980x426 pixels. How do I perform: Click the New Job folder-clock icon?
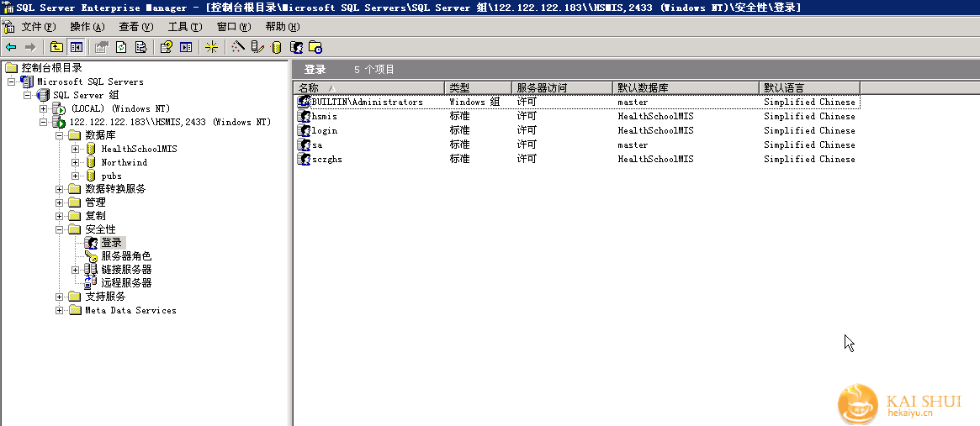pos(315,47)
